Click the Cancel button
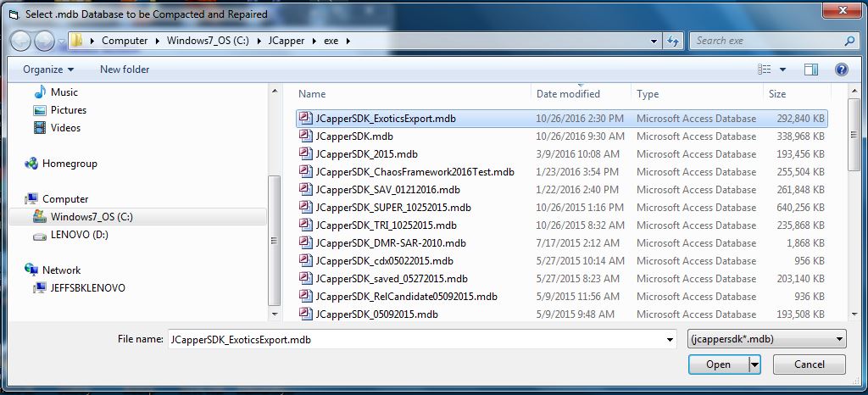This screenshot has height=395, width=868. [810, 364]
